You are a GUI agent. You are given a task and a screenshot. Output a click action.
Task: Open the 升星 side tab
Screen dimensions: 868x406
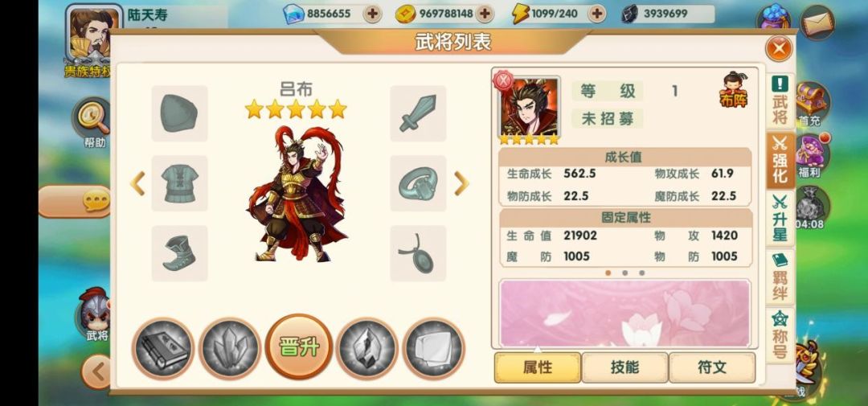pos(780,218)
